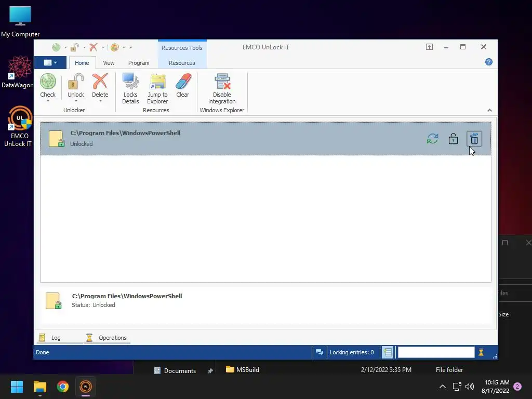This screenshot has width=532, height=399.
Task: Open dropdown next to quick access Check
Action: pos(65,47)
